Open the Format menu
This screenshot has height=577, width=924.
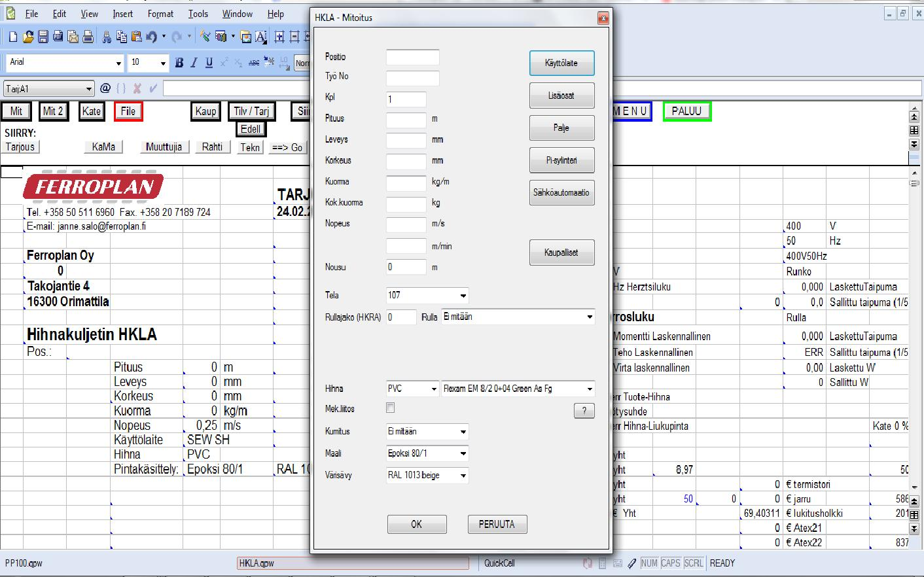pos(160,13)
